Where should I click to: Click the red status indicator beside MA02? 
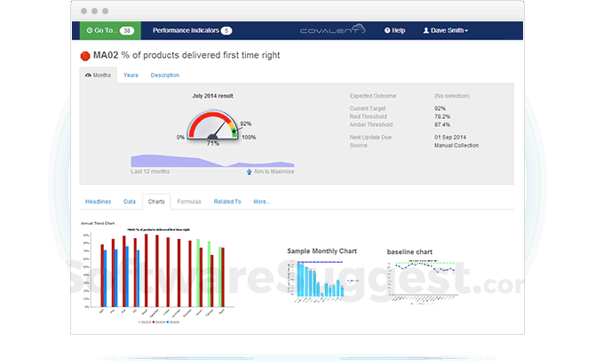(85, 56)
